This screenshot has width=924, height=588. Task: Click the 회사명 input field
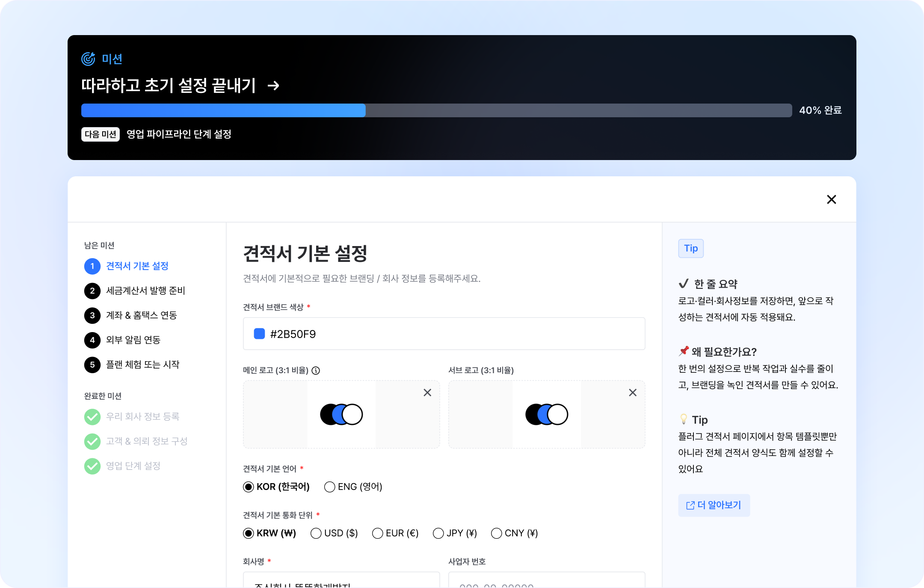341,581
